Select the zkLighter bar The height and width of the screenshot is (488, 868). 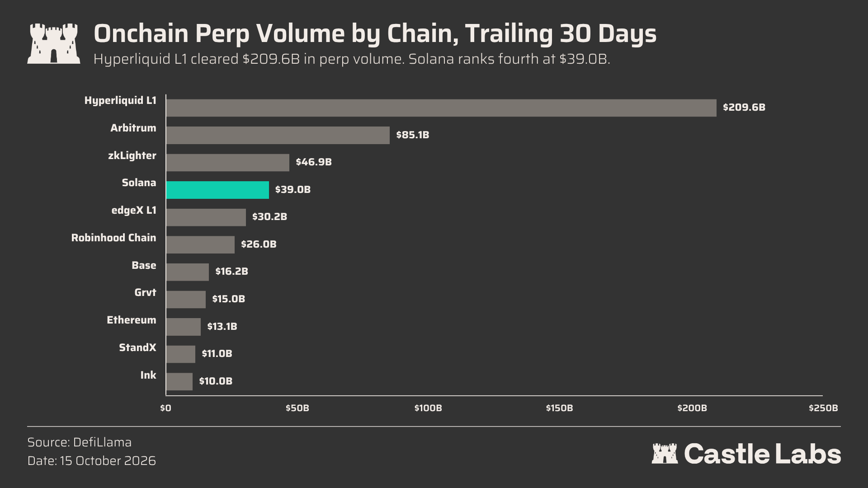point(228,163)
